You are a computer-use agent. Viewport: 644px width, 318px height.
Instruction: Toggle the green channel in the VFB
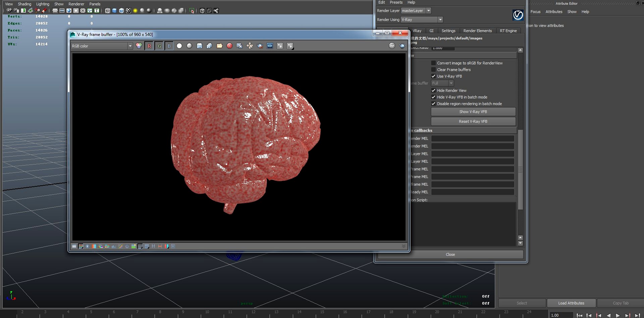coord(159,46)
